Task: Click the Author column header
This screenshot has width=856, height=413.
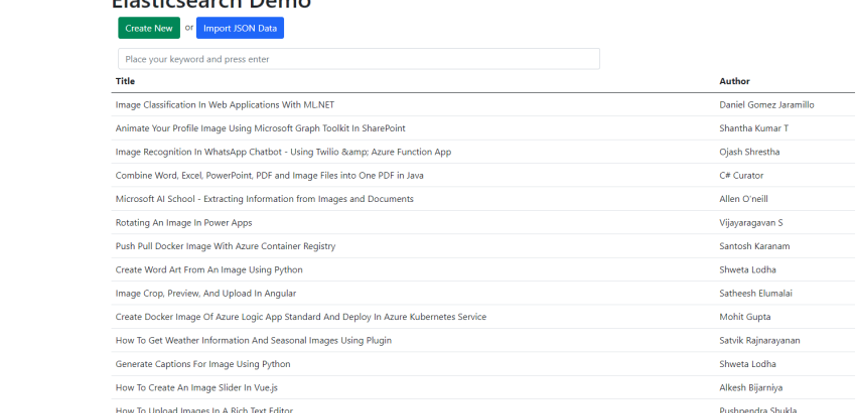Action: tap(734, 81)
